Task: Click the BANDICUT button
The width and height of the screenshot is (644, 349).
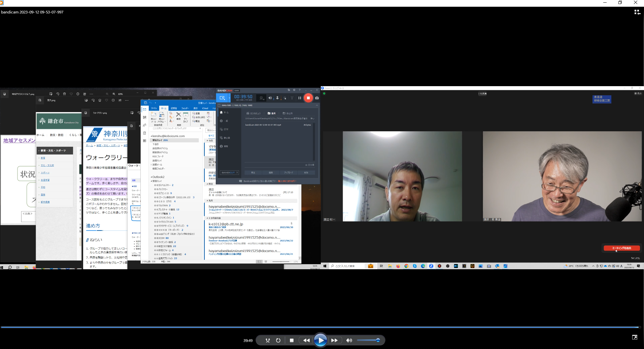Action: tap(229, 172)
